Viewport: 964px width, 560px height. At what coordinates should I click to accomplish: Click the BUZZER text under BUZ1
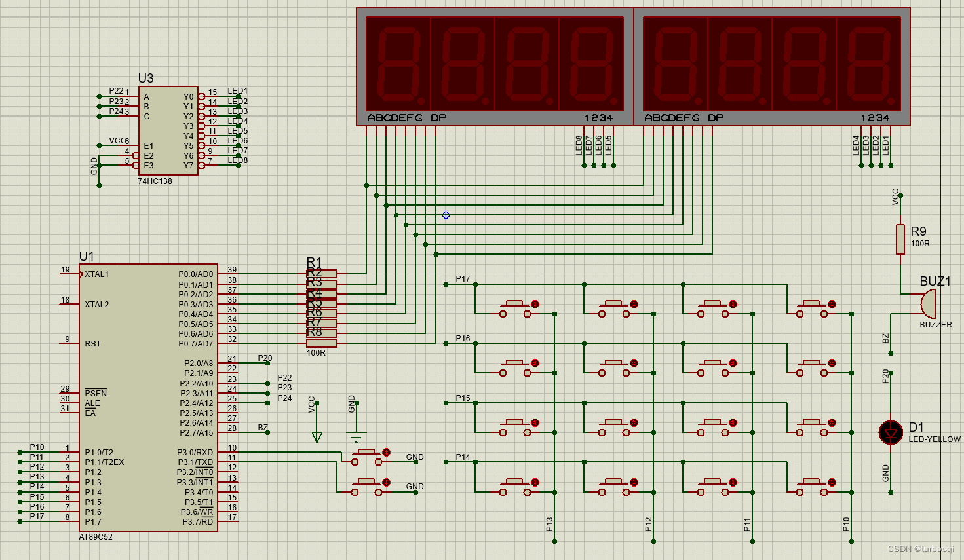coord(936,325)
